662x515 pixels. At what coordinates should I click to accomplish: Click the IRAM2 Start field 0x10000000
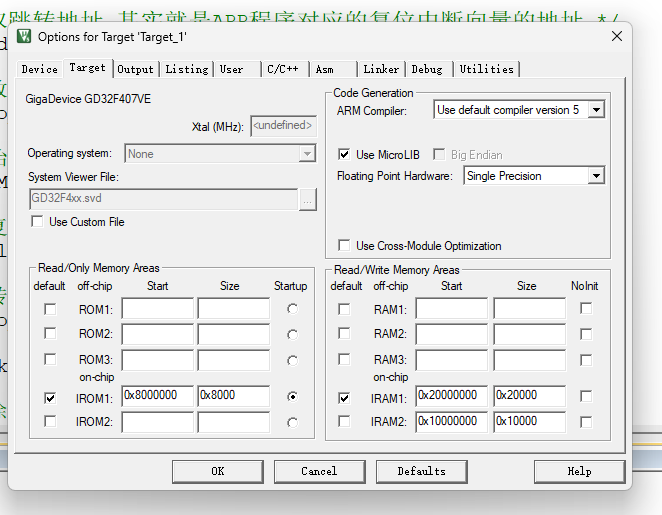pyautogui.click(x=452, y=422)
